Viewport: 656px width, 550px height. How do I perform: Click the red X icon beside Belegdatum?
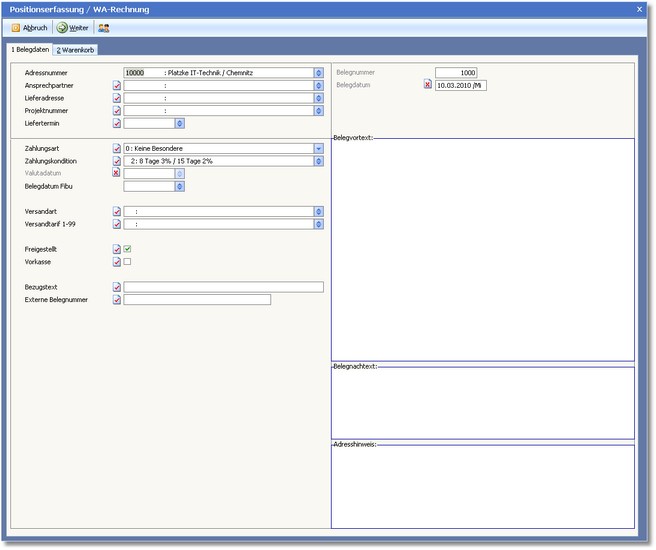(428, 85)
